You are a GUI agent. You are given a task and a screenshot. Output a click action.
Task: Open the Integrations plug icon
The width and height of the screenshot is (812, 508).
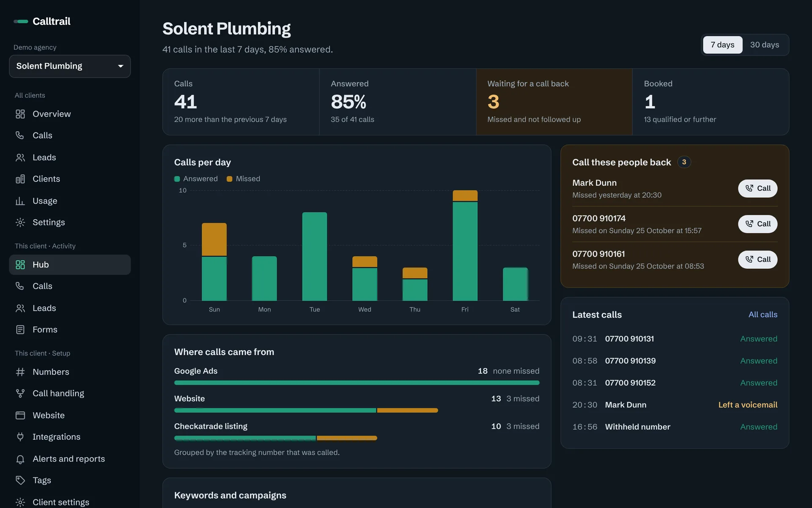click(x=20, y=437)
